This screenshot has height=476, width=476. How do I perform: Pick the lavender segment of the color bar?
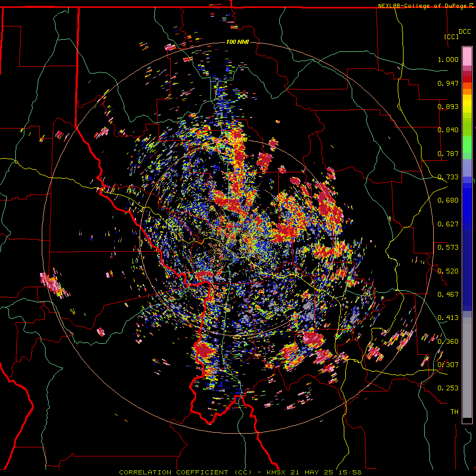[x=467, y=169]
